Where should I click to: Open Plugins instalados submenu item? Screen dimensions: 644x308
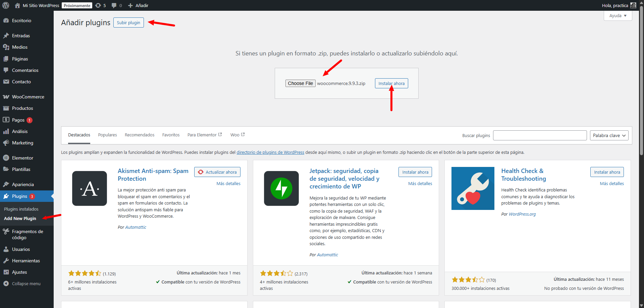click(x=21, y=209)
